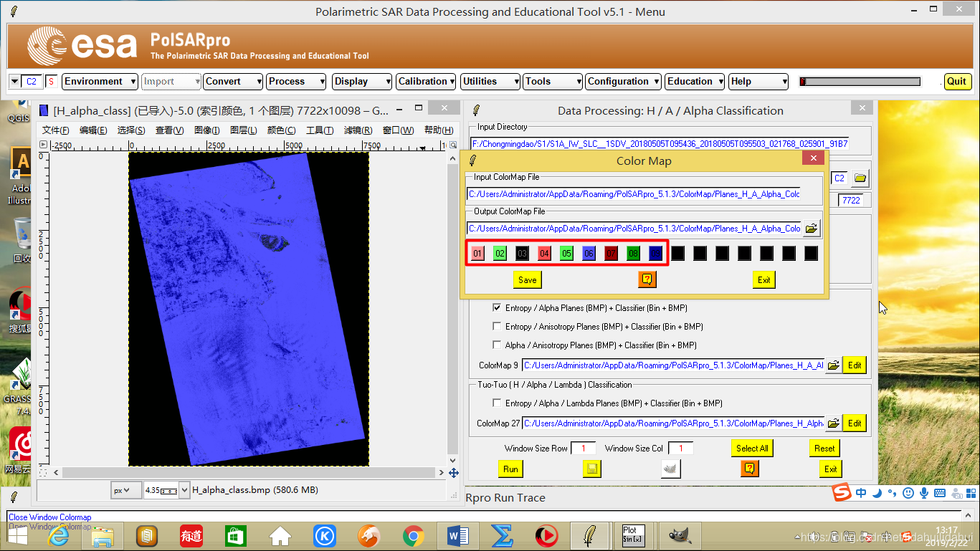Screen dimensions: 980x551
Task: Toggle GIMP quick mask icon at bottom-left of canvas
Action: pos(43,472)
